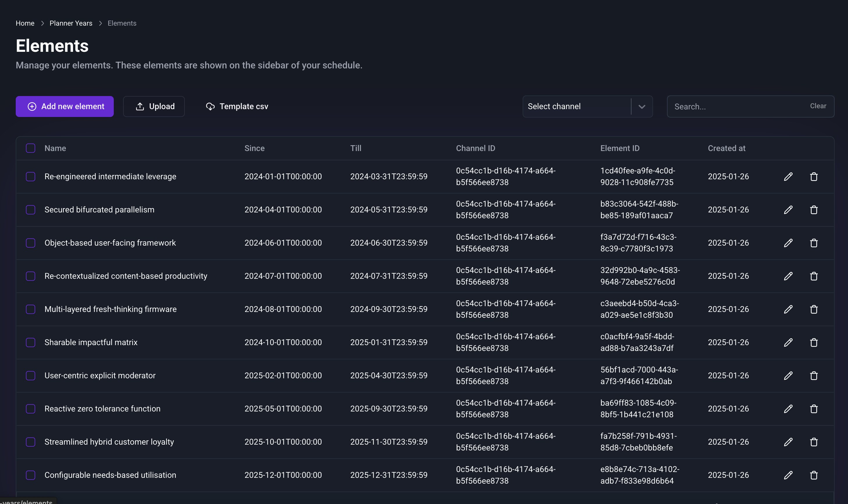Select the User-centric explicit moderator checkbox
This screenshot has height=504, width=848.
(x=31, y=376)
